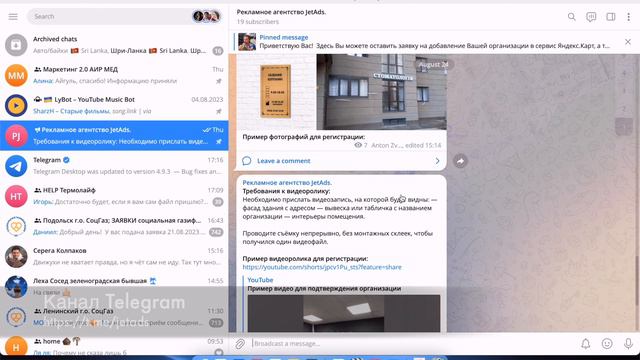This screenshot has height=360, width=640.
Task: Open the stories avatars beside Search
Action: coord(207,16)
